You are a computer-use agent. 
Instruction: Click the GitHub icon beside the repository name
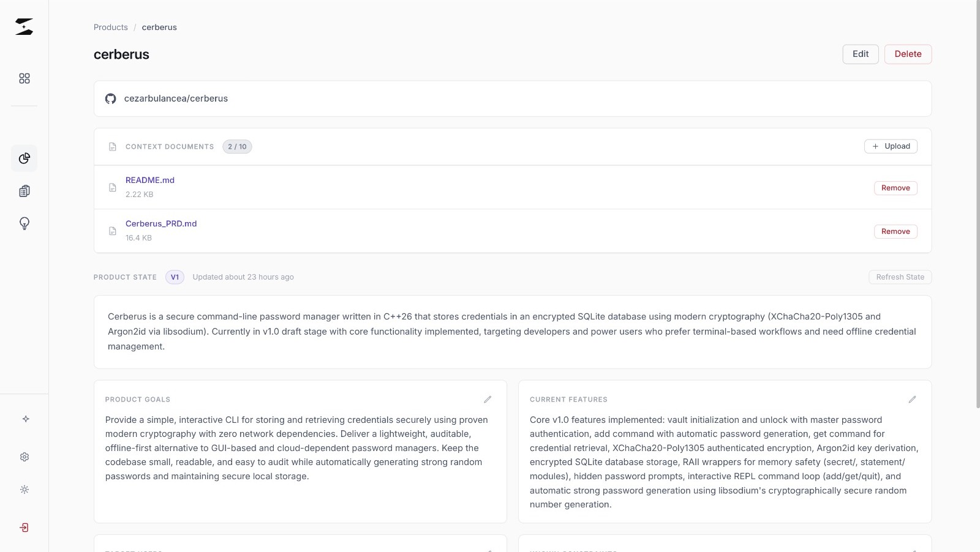coord(110,98)
